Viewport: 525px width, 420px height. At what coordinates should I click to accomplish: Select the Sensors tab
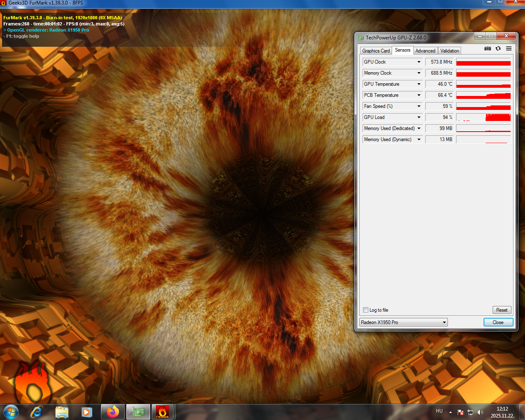pyautogui.click(x=402, y=50)
